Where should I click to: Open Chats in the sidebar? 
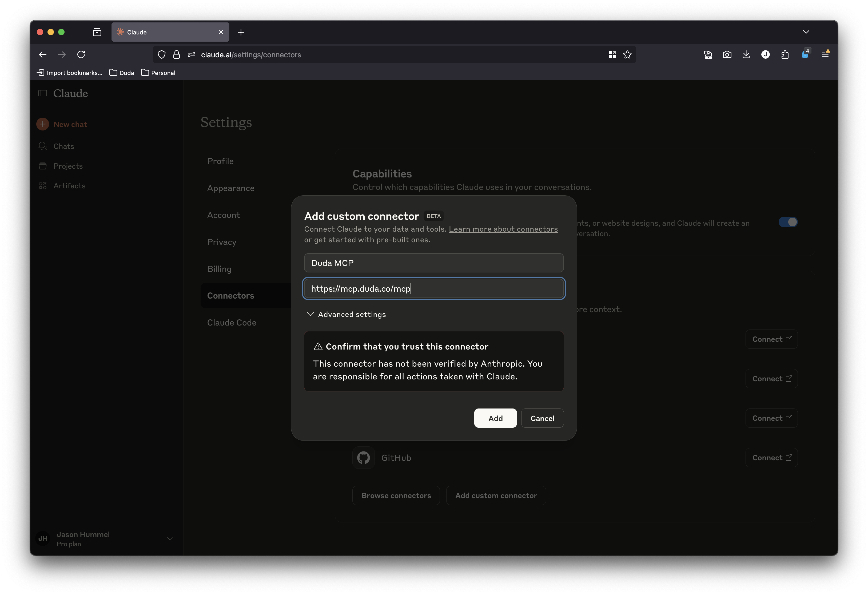pyautogui.click(x=56, y=146)
